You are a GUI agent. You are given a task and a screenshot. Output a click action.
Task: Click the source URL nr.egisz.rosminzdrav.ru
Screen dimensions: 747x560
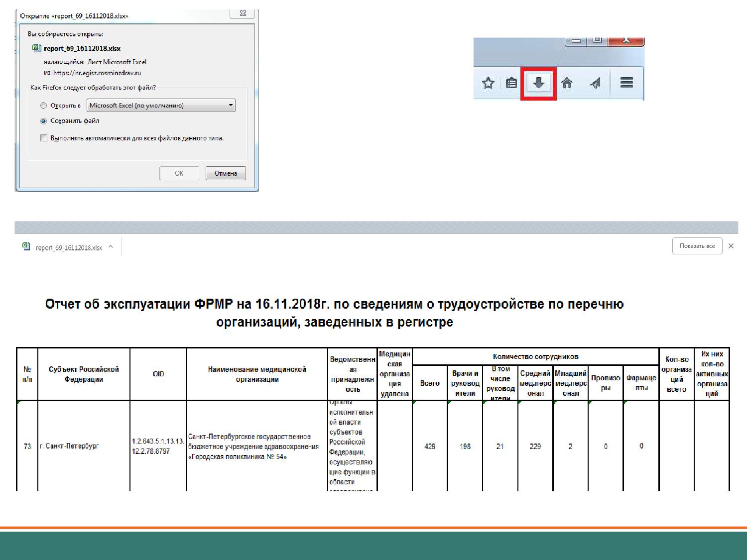(97, 73)
